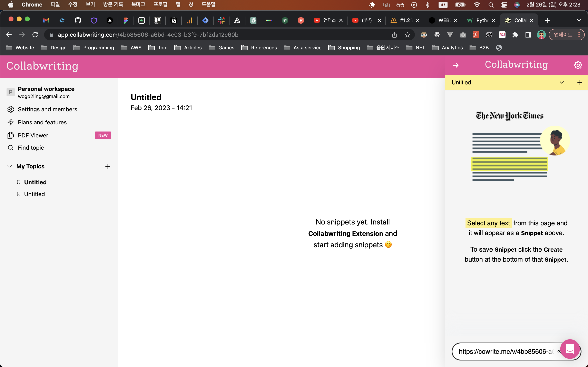The width and height of the screenshot is (588, 367).
Task: Select the second Untitled topic
Action: point(34,194)
